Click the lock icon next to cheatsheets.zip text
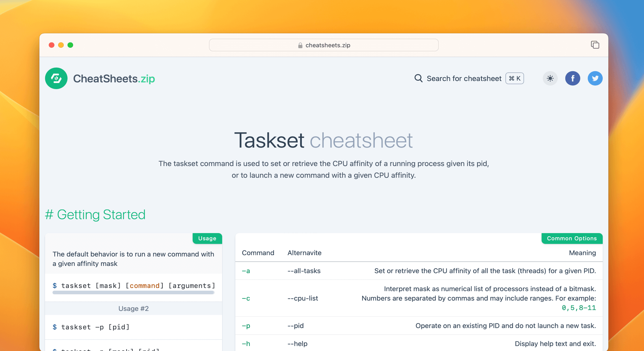This screenshot has width=644, height=351. click(x=300, y=45)
